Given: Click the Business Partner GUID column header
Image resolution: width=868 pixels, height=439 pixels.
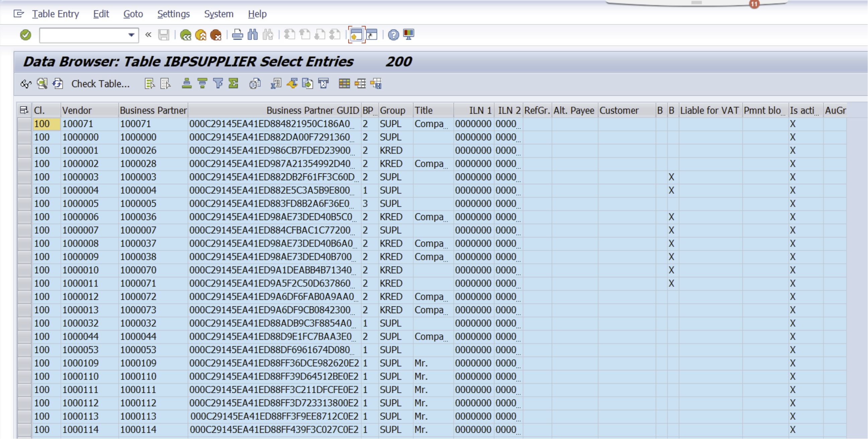Looking at the screenshot, I should click(274, 110).
